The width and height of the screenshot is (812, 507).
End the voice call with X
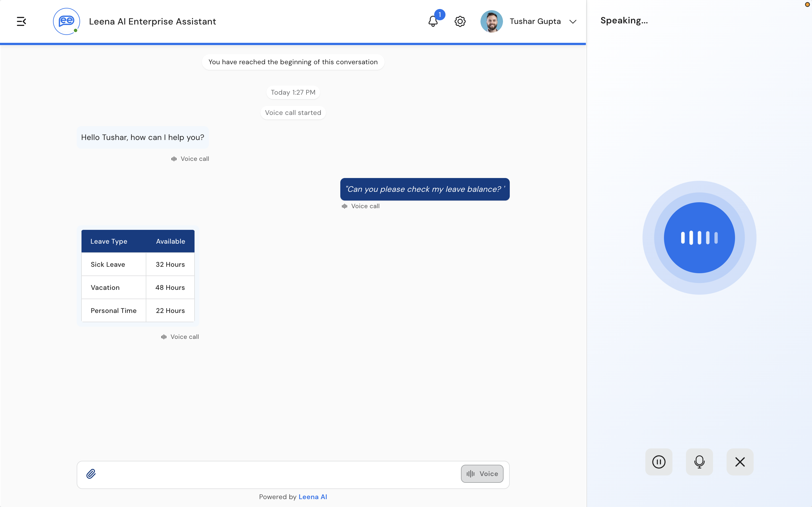click(740, 462)
